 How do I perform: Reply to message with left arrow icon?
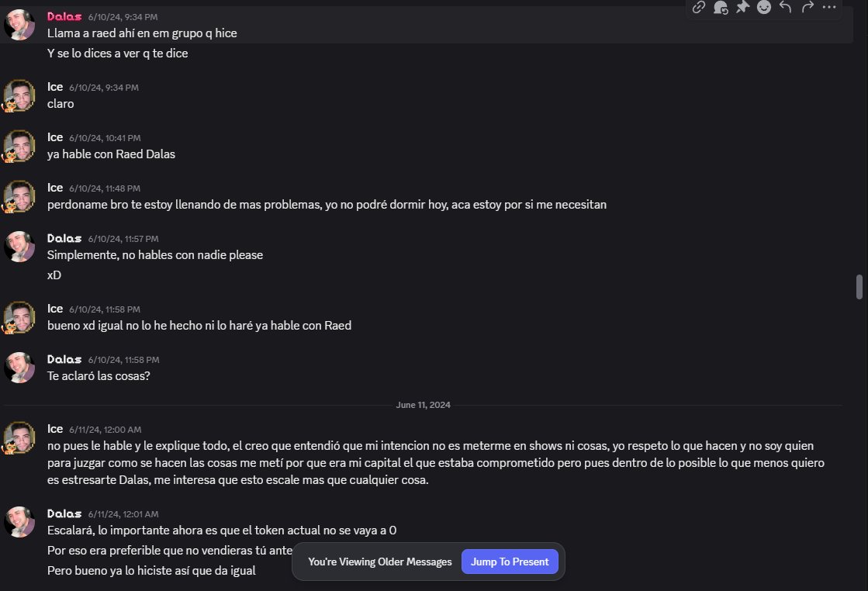[x=786, y=7]
